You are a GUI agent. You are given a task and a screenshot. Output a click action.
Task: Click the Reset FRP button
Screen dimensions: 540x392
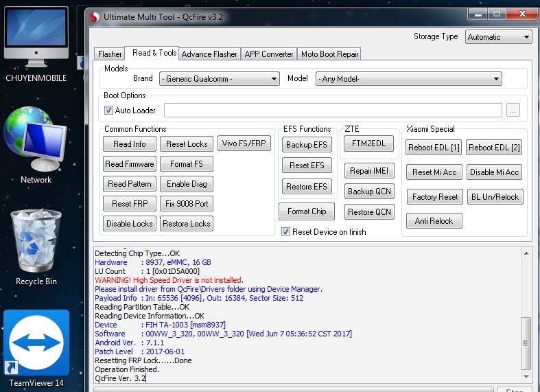click(x=130, y=204)
